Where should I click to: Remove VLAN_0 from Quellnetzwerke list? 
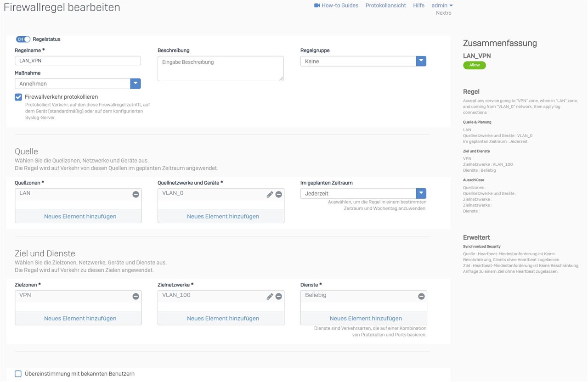[278, 195]
